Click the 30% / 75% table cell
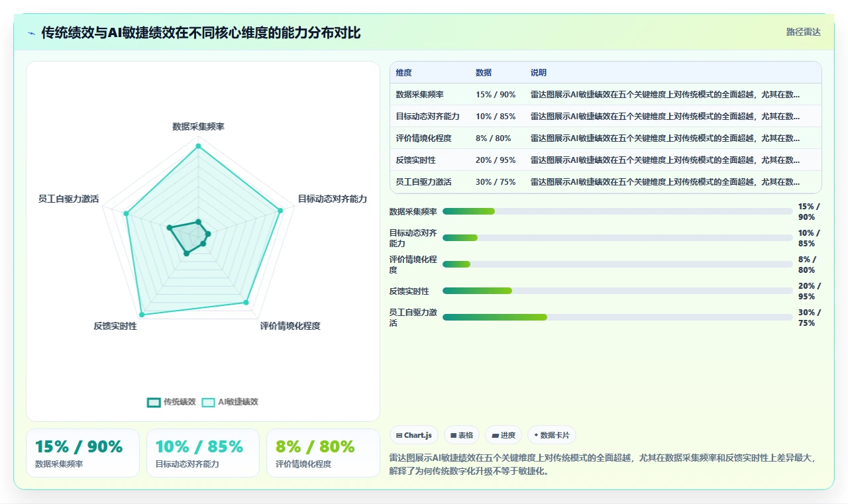 pos(496,182)
